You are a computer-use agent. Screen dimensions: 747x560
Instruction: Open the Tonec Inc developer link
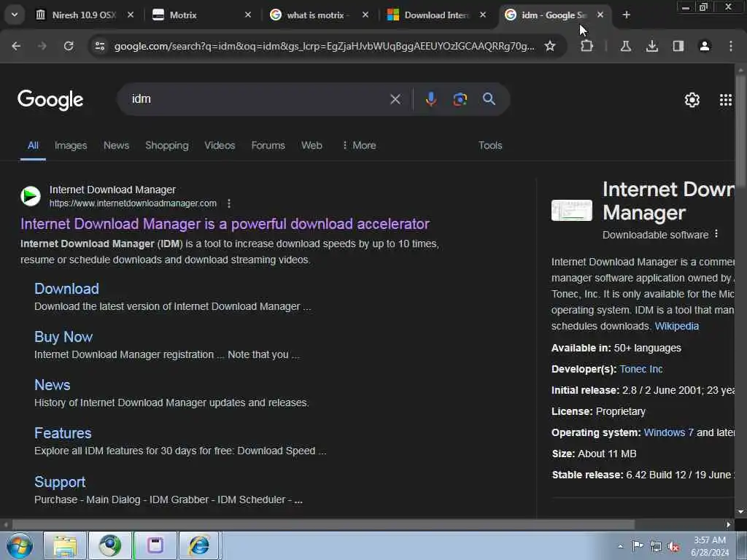pyautogui.click(x=640, y=369)
